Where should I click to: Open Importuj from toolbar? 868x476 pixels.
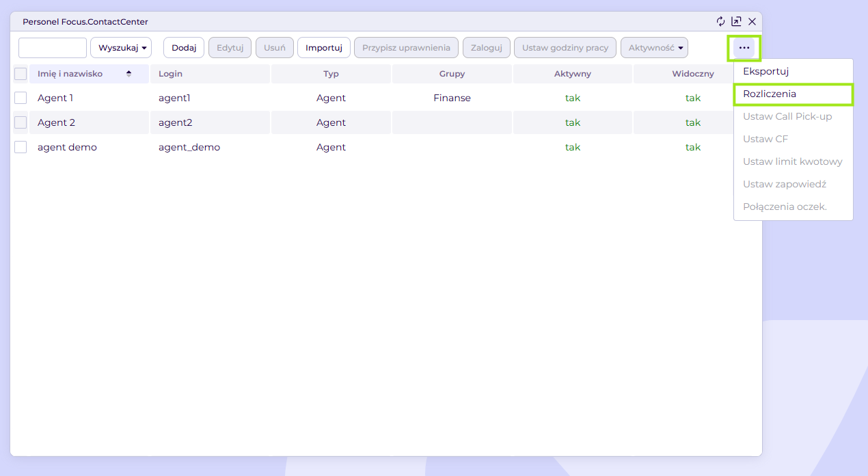point(324,48)
